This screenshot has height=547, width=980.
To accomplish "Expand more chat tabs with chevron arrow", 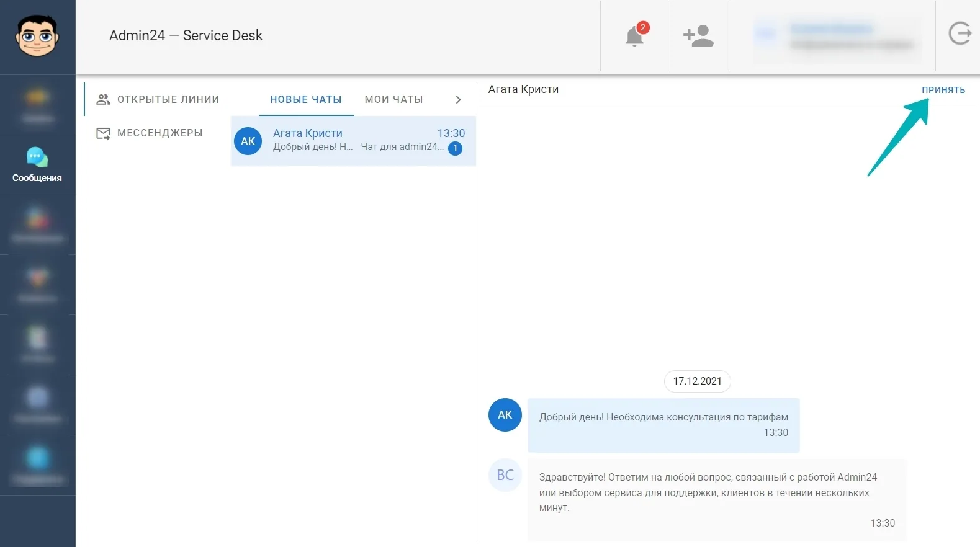I will click(458, 100).
